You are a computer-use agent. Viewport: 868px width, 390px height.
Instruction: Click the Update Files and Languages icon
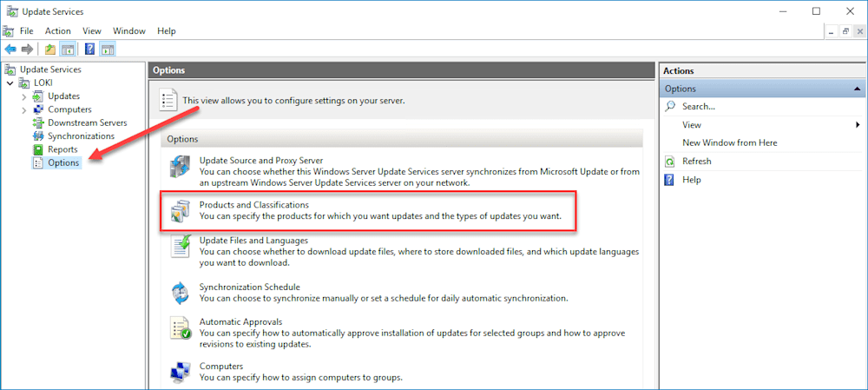(181, 247)
